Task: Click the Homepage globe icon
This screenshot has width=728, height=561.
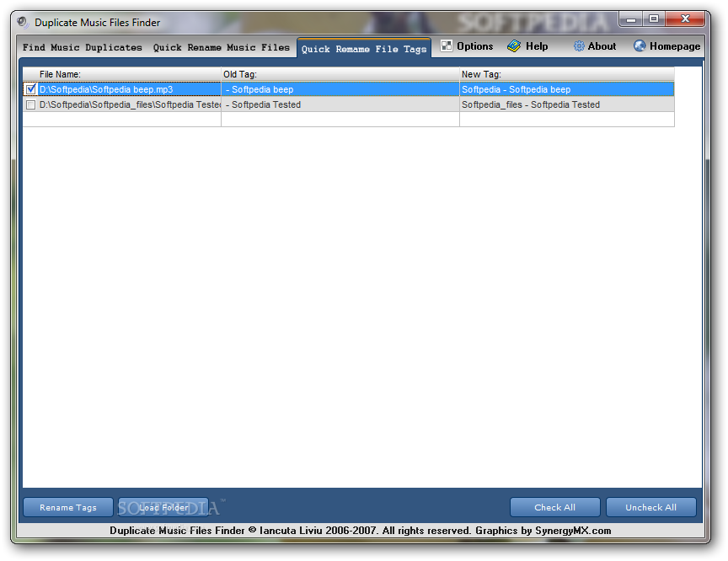Action: pos(640,46)
